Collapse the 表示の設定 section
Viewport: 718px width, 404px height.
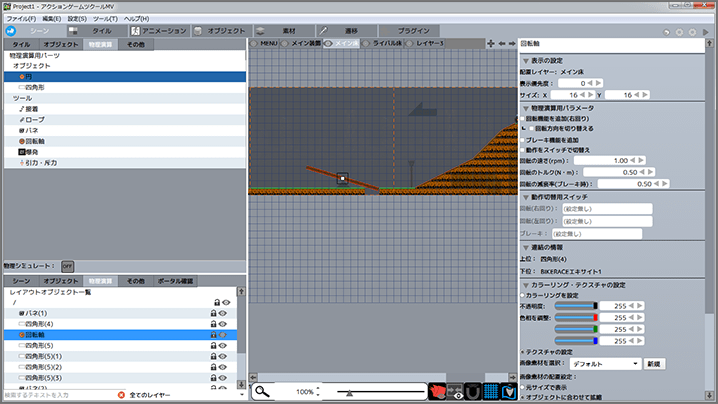(523, 62)
